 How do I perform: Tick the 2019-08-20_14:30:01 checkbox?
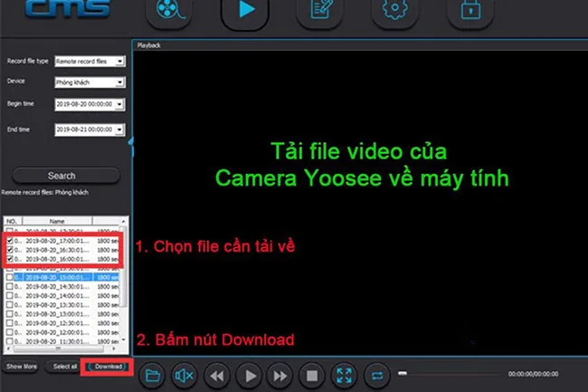click(10, 287)
